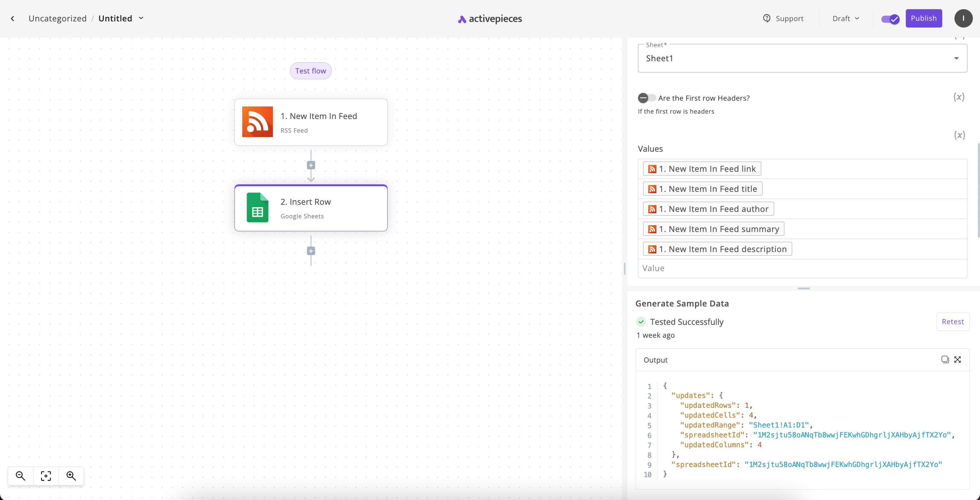Click the Support question mark icon
Image resolution: width=980 pixels, height=500 pixels.
767,18
